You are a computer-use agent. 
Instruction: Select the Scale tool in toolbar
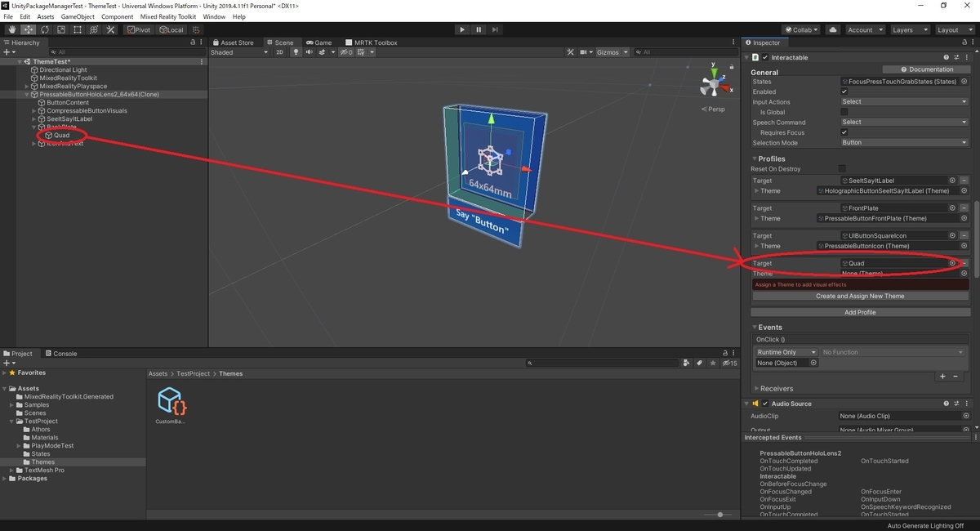[x=61, y=30]
